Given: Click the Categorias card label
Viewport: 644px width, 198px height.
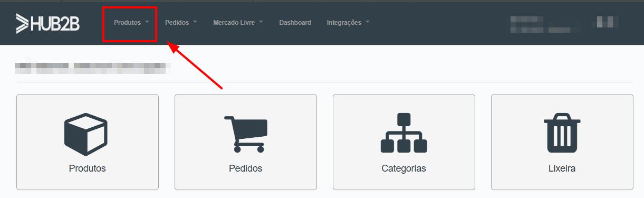Looking at the screenshot, I should 404,169.
